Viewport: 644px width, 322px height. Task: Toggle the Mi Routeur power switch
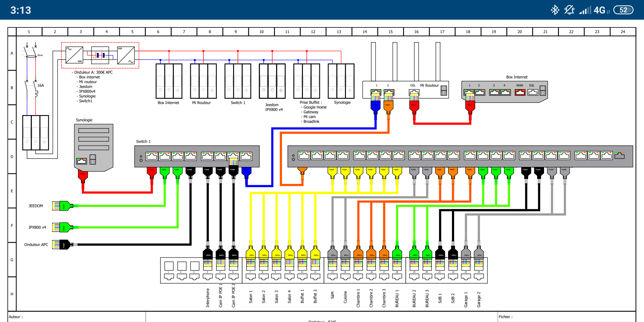pyautogui.click(x=444, y=91)
